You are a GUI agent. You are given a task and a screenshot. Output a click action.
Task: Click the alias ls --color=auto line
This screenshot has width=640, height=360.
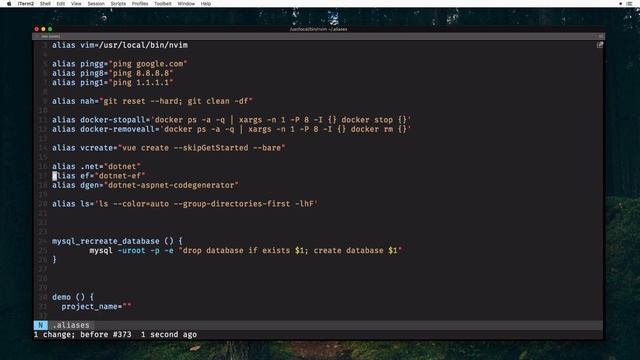coord(185,204)
